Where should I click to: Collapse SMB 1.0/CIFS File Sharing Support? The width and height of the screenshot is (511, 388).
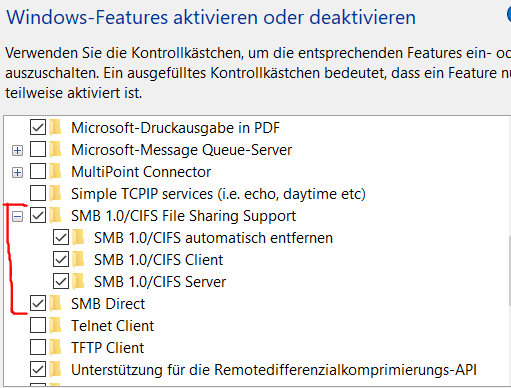17,217
